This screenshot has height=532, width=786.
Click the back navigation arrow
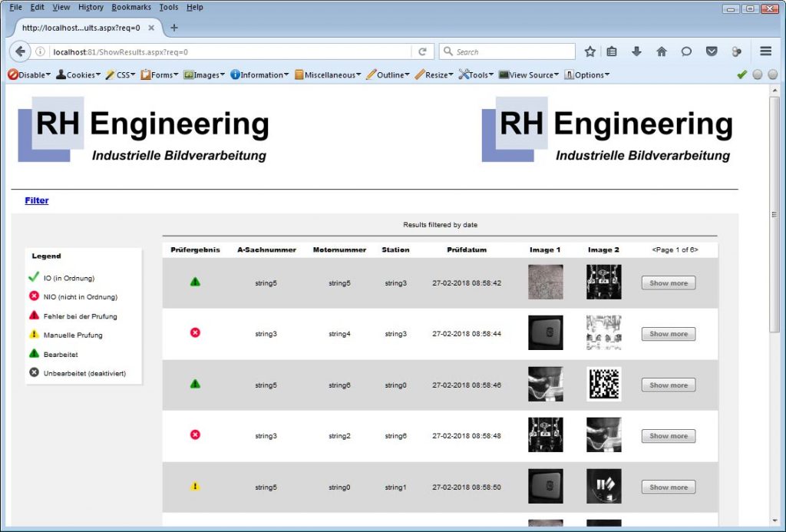pyautogui.click(x=19, y=51)
